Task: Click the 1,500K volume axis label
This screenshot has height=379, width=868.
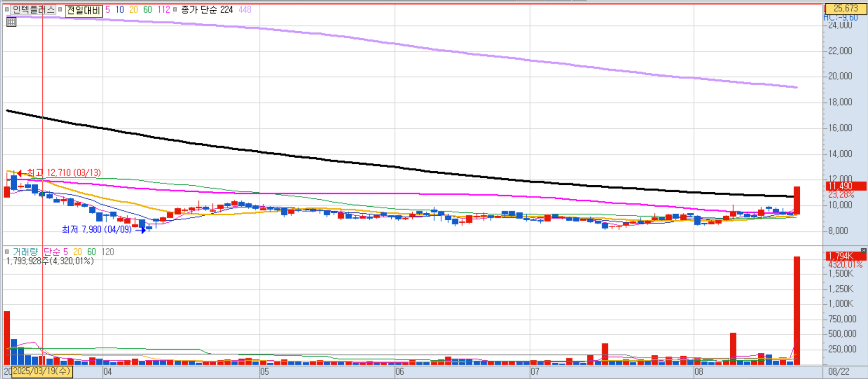Action: click(x=840, y=274)
